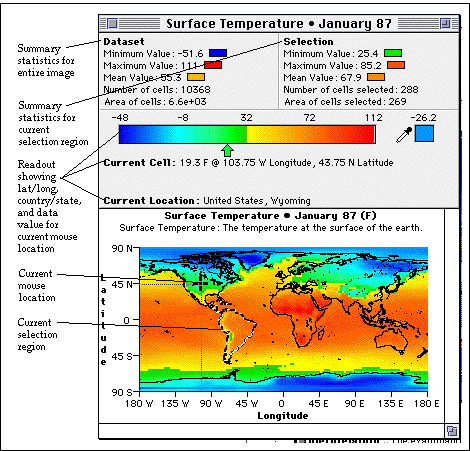Click the '45 E' longitude axis label

pos(318,404)
